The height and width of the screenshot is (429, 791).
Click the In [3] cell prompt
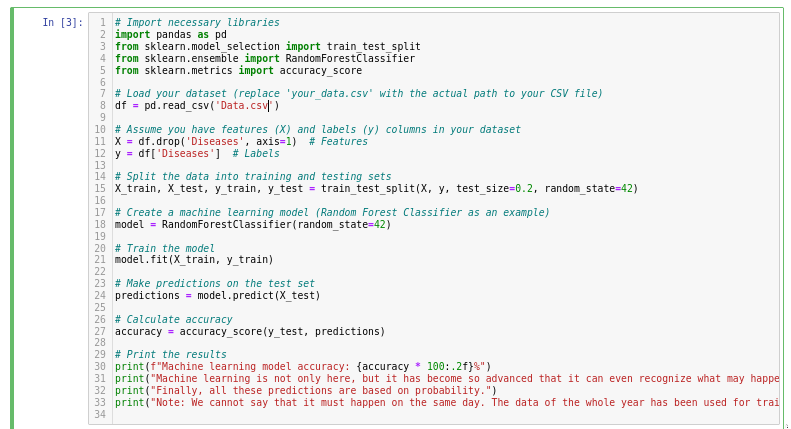point(63,22)
